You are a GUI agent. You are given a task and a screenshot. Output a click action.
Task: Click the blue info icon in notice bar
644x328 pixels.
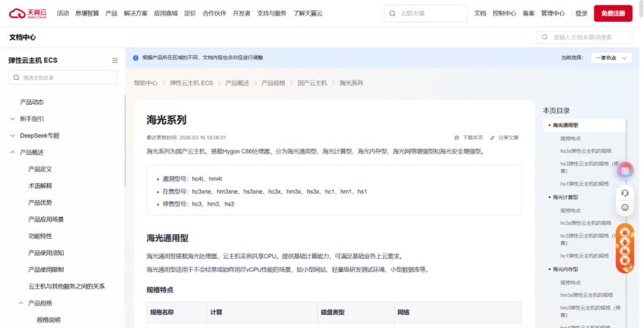pos(136,58)
